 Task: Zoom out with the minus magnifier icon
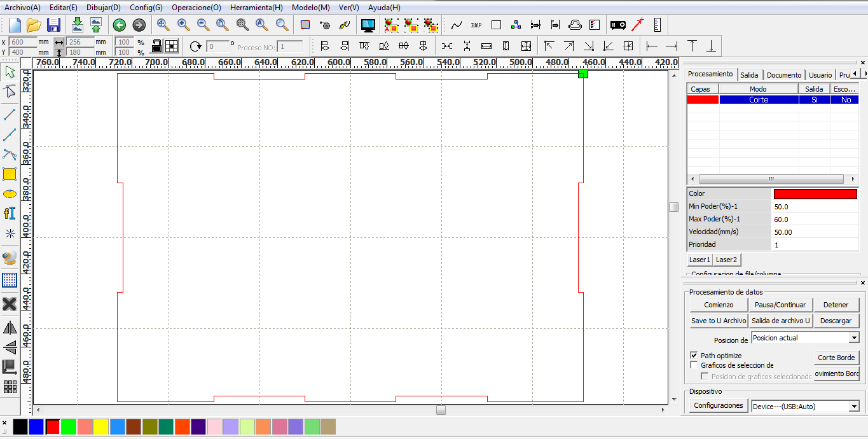pos(203,25)
